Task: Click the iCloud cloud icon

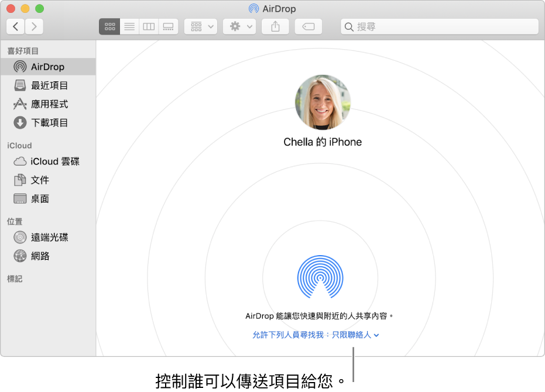Action: pos(20,161)
